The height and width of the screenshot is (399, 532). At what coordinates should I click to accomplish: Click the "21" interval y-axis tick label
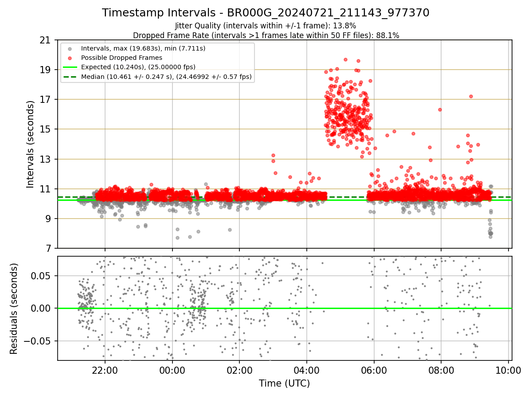[45, 40]
